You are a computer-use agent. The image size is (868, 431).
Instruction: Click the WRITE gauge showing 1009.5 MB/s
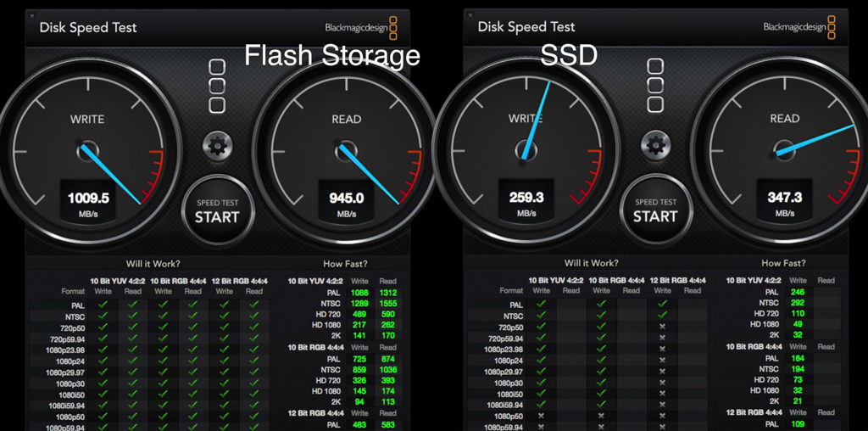pos(88,151)
